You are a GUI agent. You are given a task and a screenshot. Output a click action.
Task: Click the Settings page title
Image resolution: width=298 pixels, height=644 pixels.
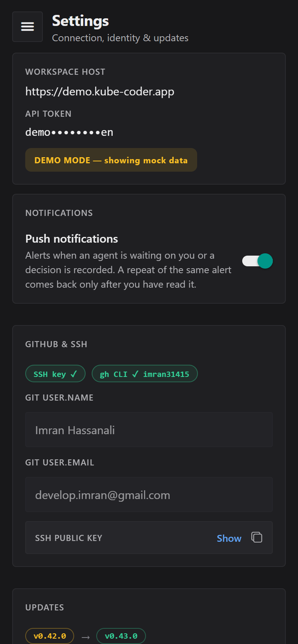pos(80,21)
